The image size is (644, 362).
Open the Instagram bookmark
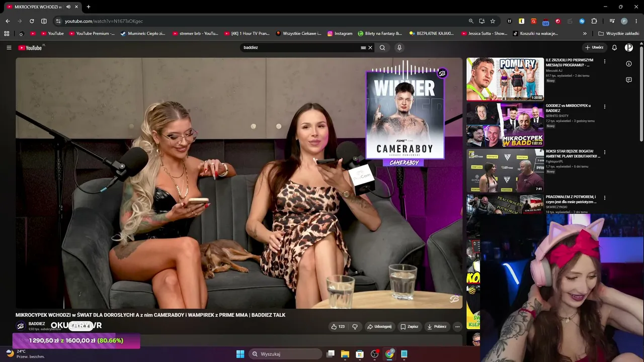point(340,34)
